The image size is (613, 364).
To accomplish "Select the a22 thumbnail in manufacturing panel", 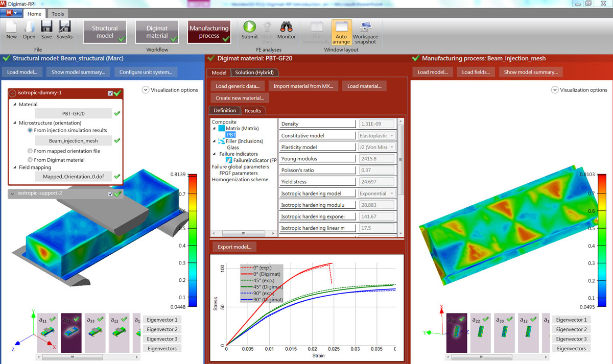I will [481, 332].
